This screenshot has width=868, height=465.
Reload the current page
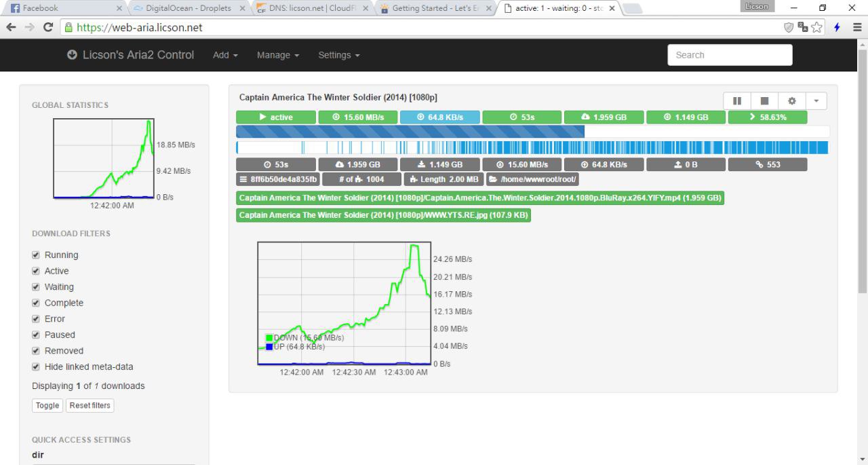pyautogui.click(x=47, y=28)
